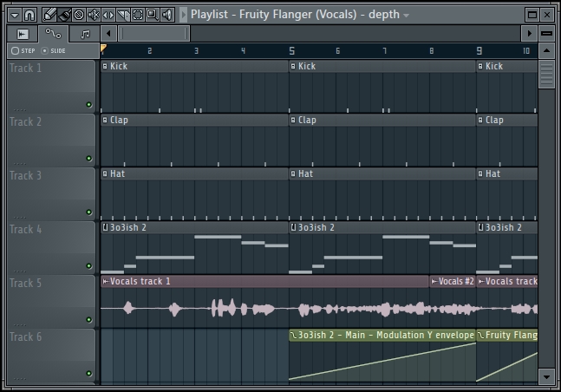Screen dimensions: 561x392
Task: Open the Vocals track 1 clip menu icon
Action: pos(106,282)
